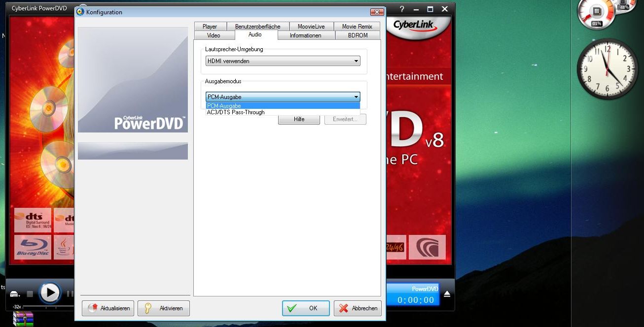Viewport: 644px width, 327px height.
Task: Open the Informationen tab
Action: (x=305, y=35)
